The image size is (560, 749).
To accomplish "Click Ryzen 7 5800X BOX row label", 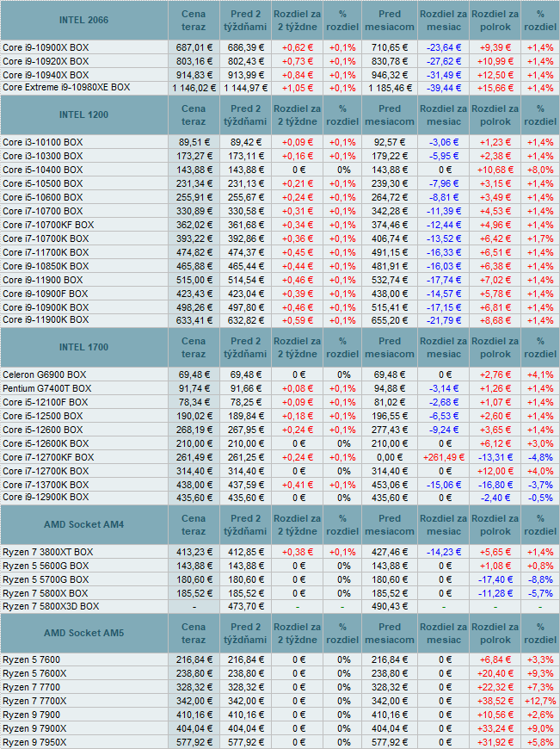I will pyautogui.click(x=46, y=594).
